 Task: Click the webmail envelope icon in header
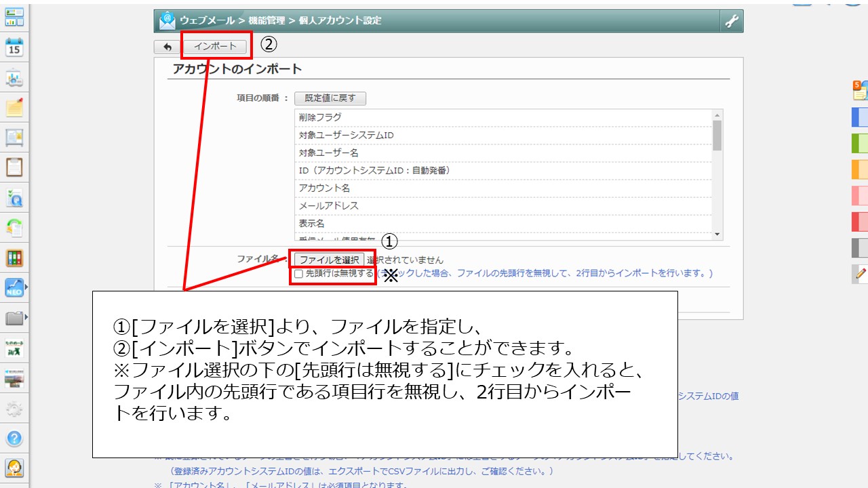[x=167, y=21]
